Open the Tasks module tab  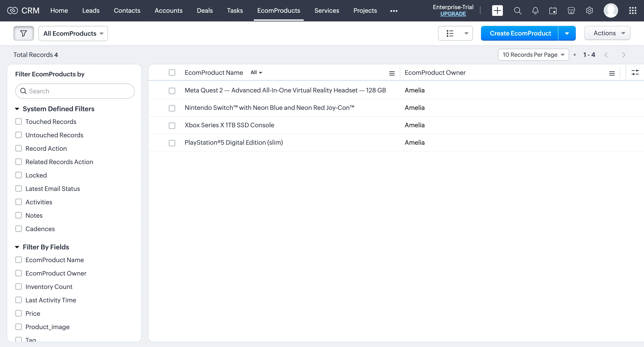235,10
